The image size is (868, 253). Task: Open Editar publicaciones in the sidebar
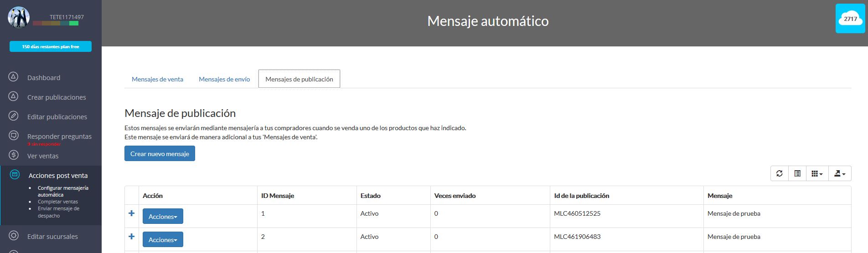(57, 117)
